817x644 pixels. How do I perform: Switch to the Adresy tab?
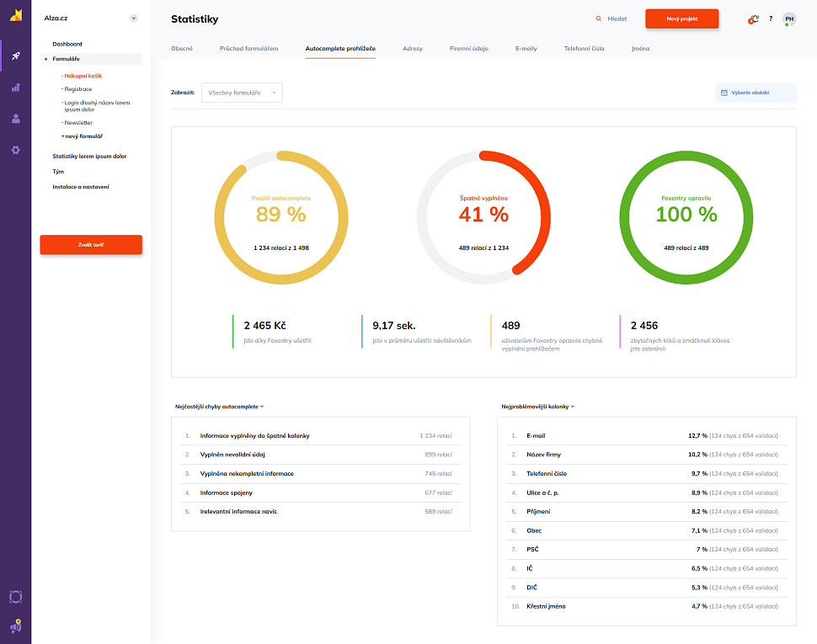click(x=413, y=49)
